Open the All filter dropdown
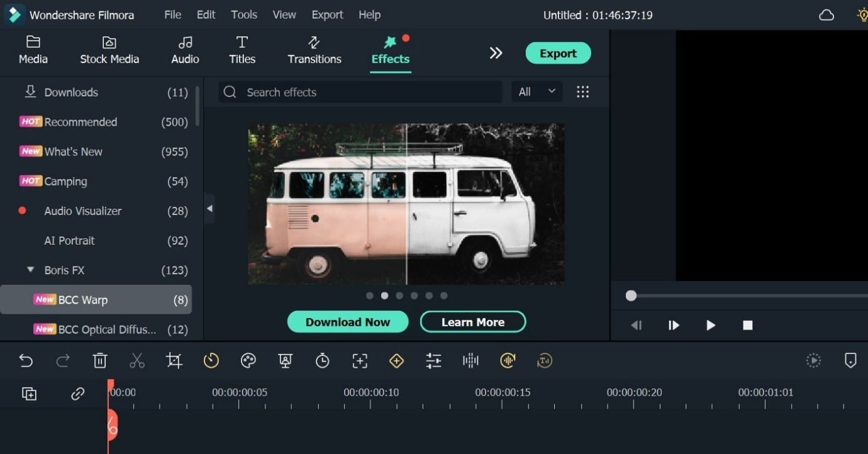This screenshot has width=868, height=454. (537, 92)
